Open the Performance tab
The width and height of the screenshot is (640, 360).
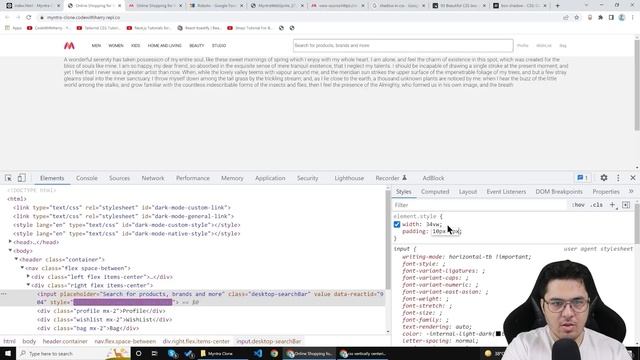click(x=193, y=178)
